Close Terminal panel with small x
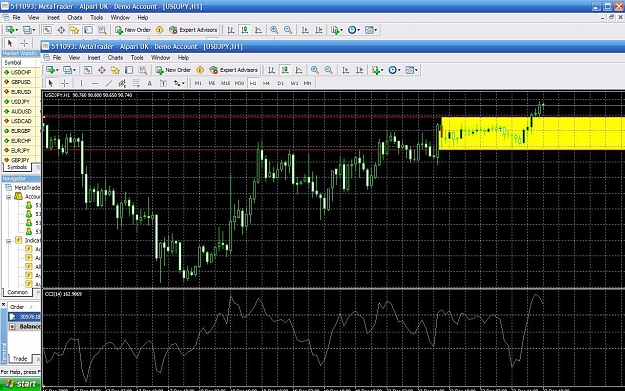The width and height of the screenshot is (625, 391). 3,305
